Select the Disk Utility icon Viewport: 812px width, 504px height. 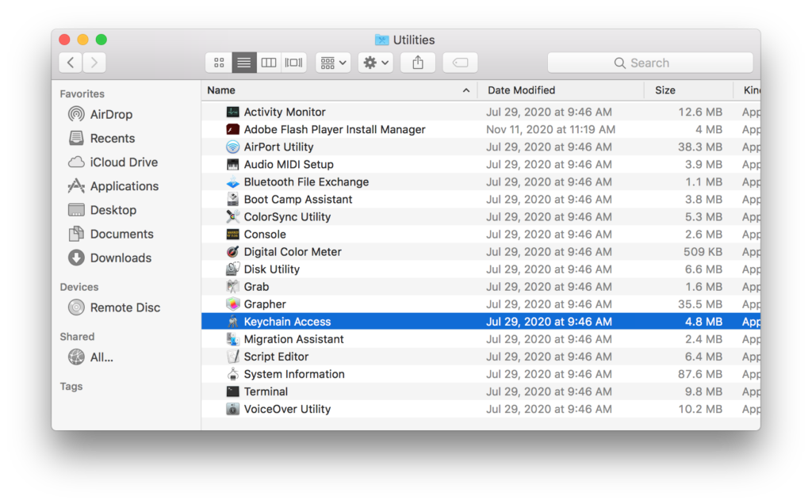pos(232,269)
